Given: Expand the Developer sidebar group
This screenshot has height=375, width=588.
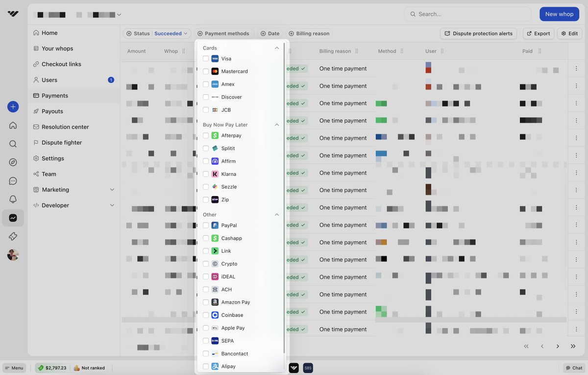Looking at the screenshot, I should [112, 205].
